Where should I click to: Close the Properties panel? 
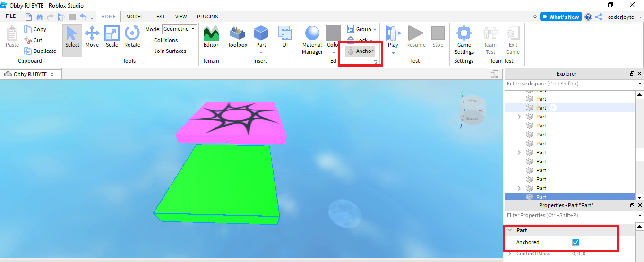click(x=640, y=205)
